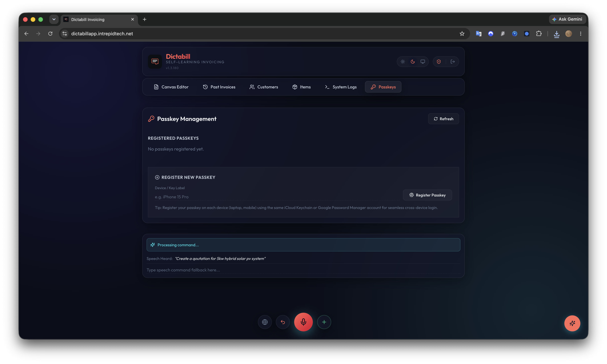
Task: Open the Extensions puzzle menu
Action: coord(539,34)
